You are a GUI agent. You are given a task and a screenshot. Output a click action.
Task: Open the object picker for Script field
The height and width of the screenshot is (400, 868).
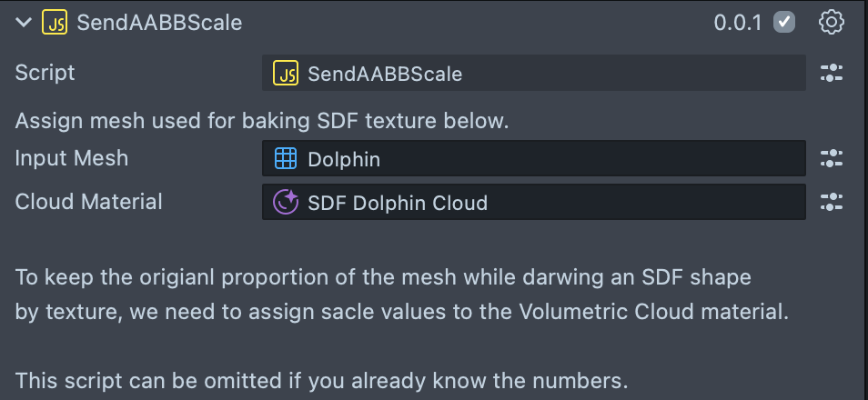point(832,74)
